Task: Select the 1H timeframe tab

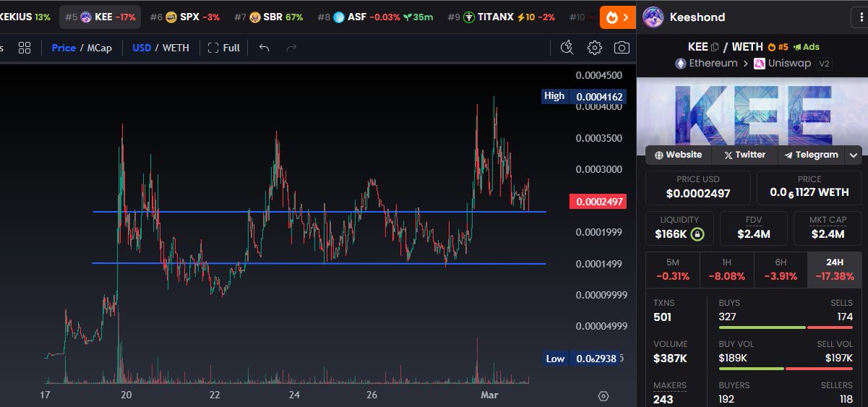Action: click(726, 270)
